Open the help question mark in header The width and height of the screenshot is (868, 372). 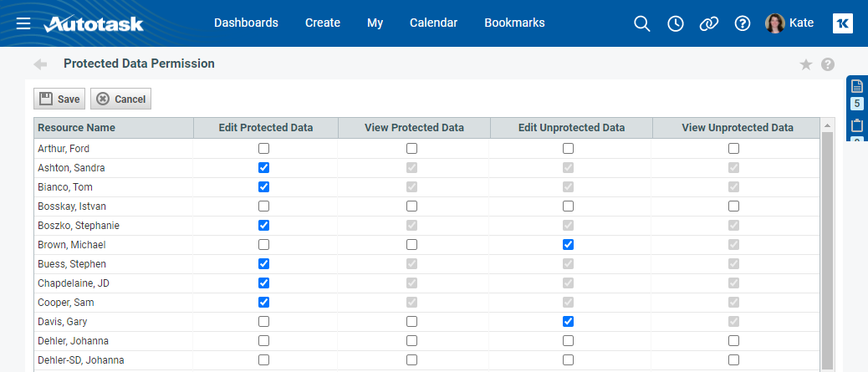(742, 23)
